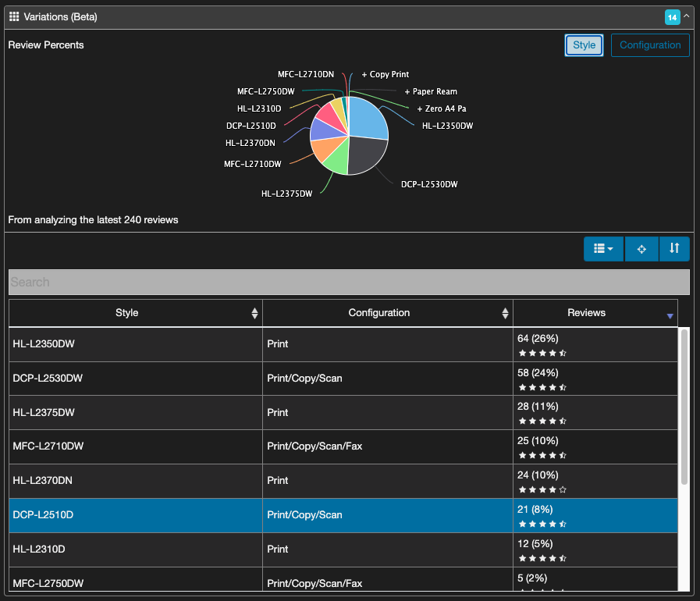Click the HL-L2350DW chart label
This screenshot has height=601, width=700.
[447, 126]
